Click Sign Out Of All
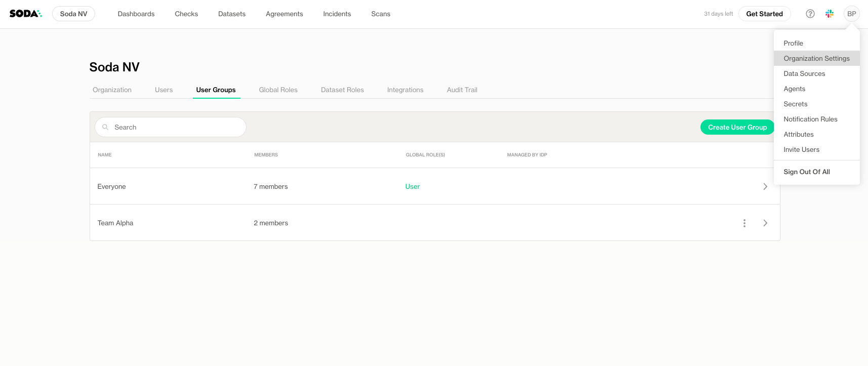The height and width of the screenshot is (366, 868). [x=806, y=172]
